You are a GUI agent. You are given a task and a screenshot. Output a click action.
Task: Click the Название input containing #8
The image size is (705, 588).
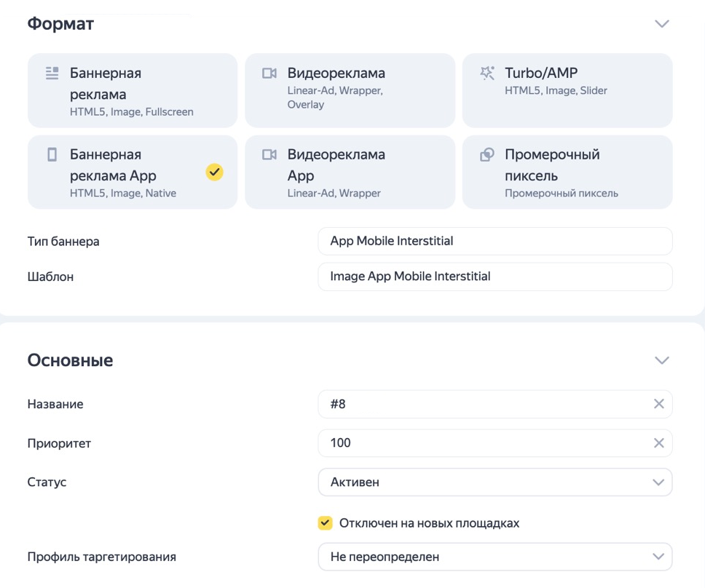pos(481,404)
